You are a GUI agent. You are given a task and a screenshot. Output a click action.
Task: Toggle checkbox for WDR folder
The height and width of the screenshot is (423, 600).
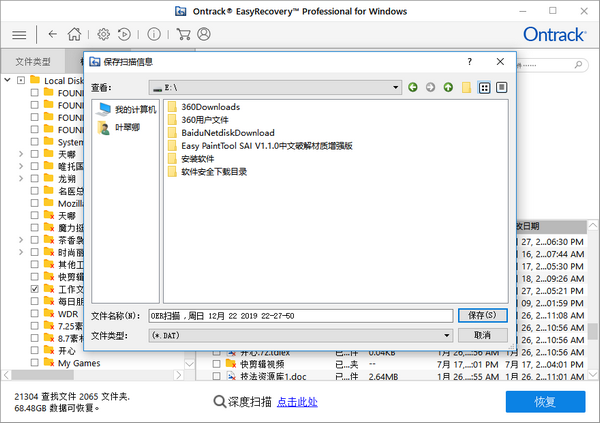34,314
